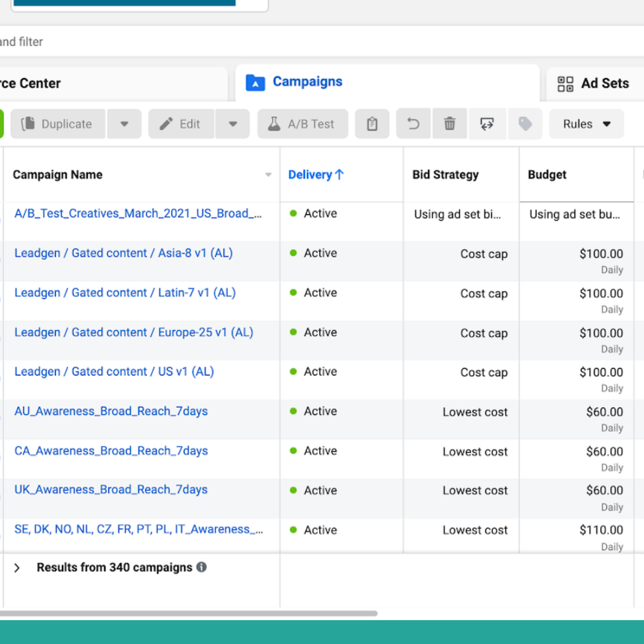Open Leadgen Gated content Asia-8 v1 campaign

123,253
